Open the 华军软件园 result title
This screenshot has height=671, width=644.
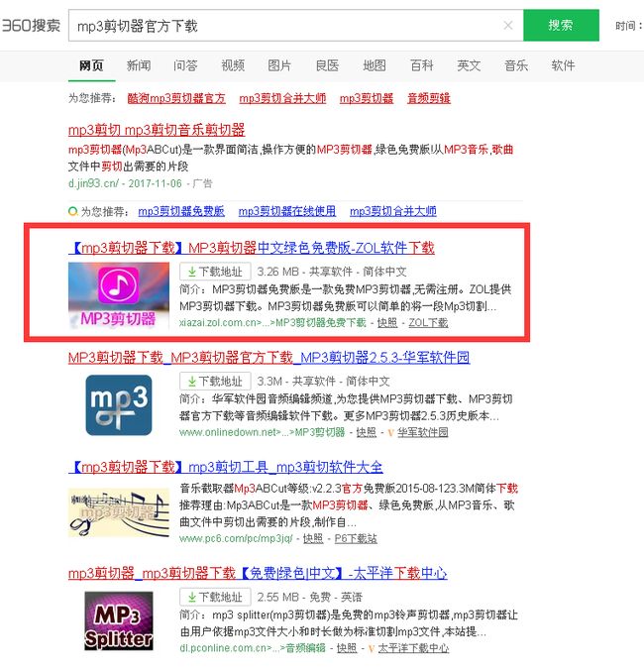269,358
